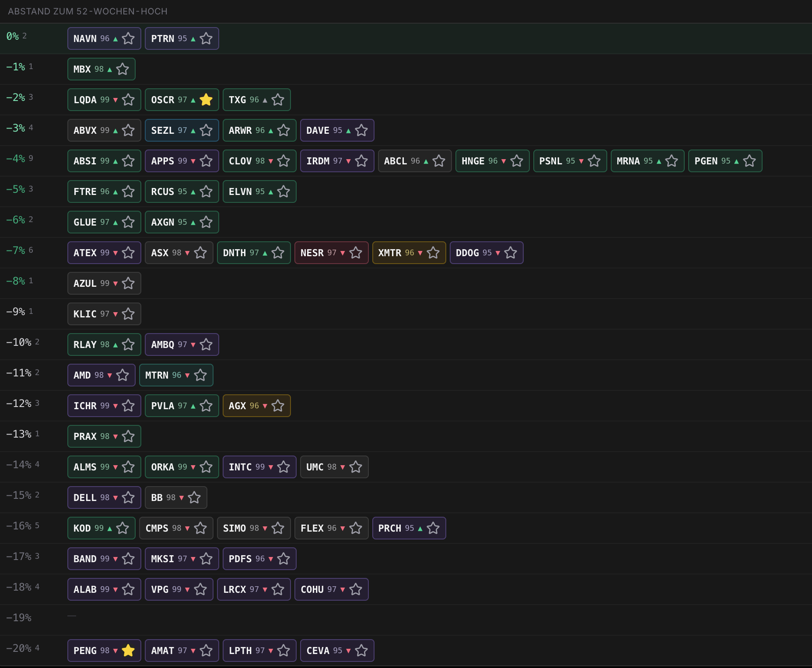
Task: Select the star icon beside KLIC
Action: tap(128, 314)
